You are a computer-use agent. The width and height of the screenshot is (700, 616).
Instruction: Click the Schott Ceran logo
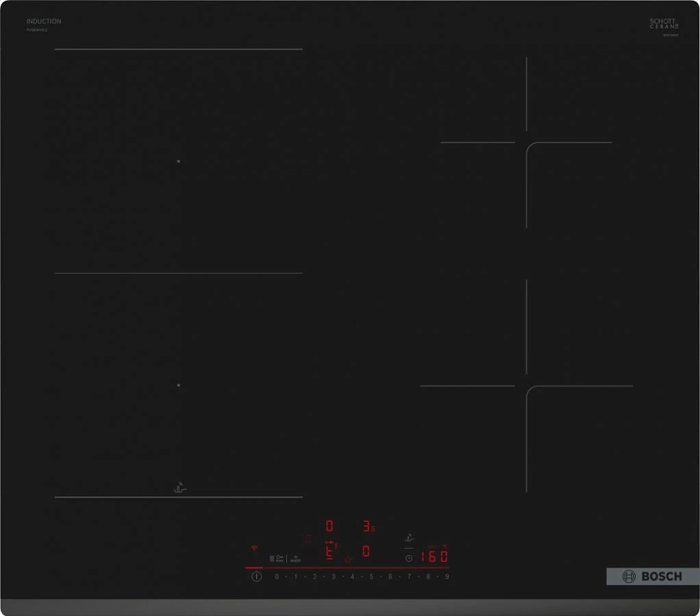[x=663, y=24]
